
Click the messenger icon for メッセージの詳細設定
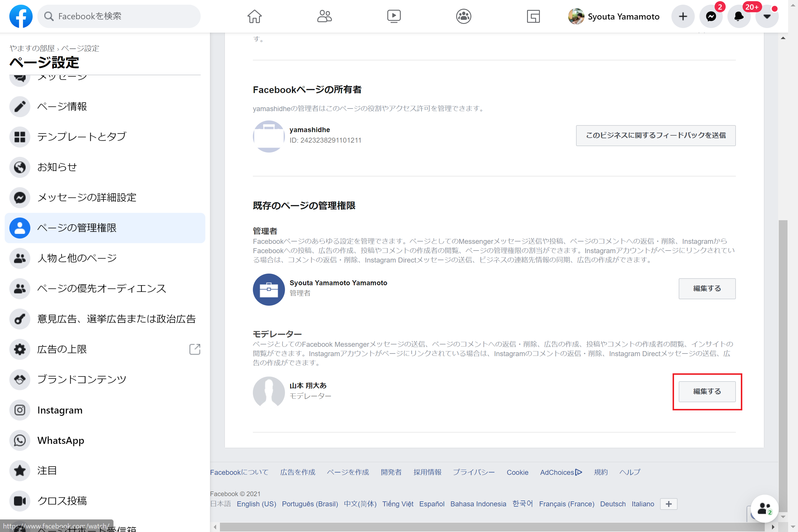(20, 197)
